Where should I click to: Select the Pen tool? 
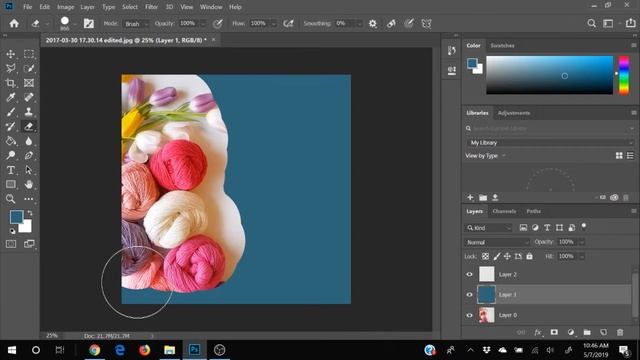pos(29,156)
